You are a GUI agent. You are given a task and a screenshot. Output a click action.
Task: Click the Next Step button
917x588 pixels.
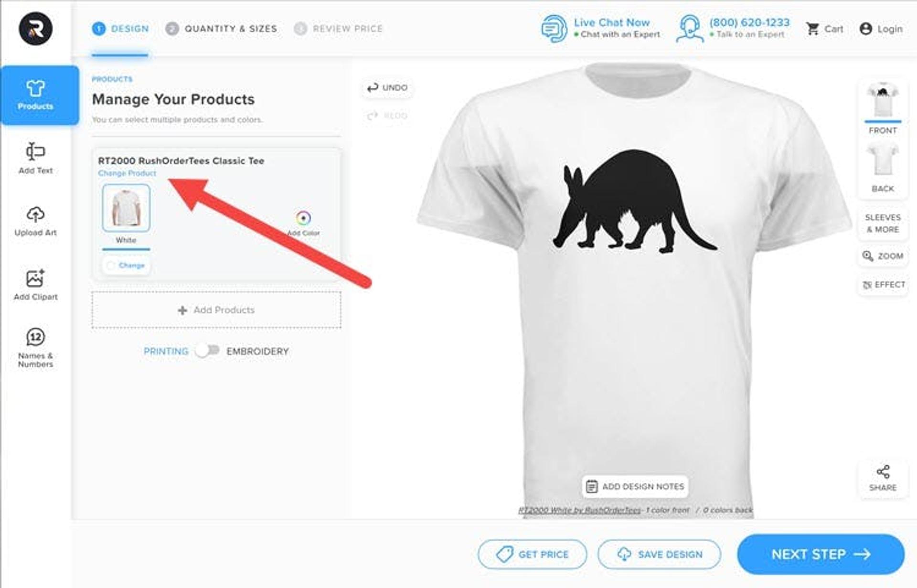point(821,554)
